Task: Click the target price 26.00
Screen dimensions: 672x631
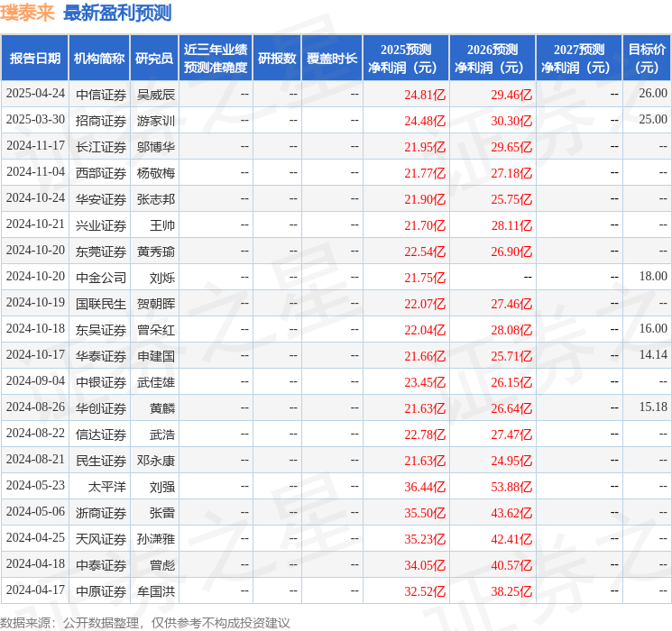Action: 653,94
